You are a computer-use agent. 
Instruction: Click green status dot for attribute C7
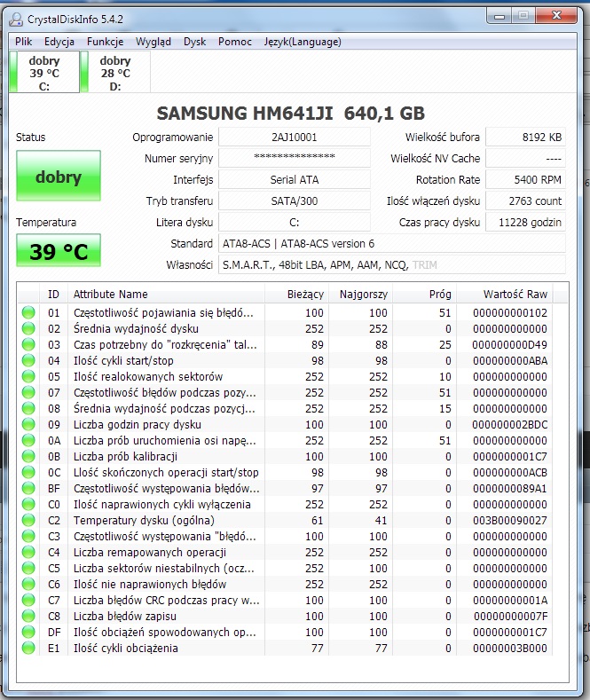28,600
